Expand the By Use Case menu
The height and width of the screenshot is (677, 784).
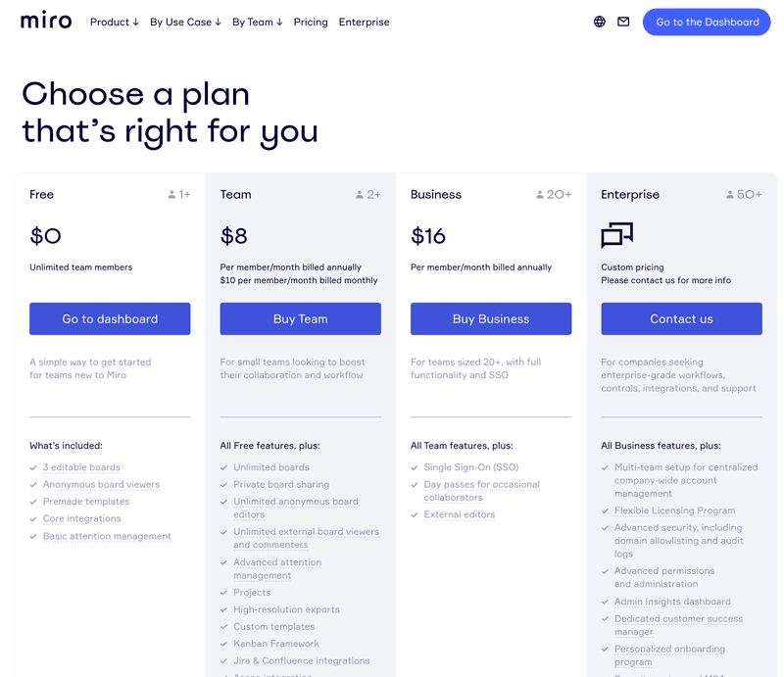coord(185,22)
